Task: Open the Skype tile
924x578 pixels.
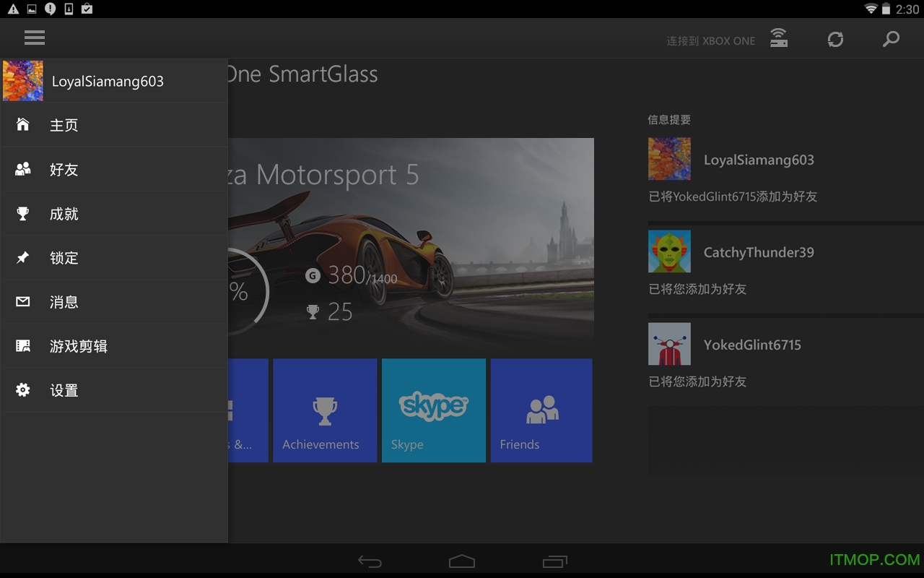Action: pyautogui.click(x=434, y=410)
